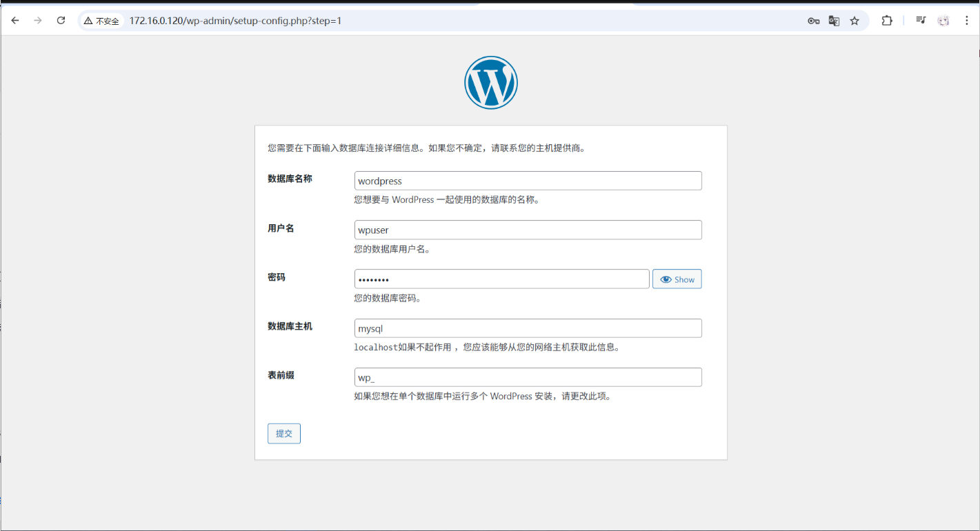Open the browser extensions puzzle icon
Viewport: 980px width, 531px height.
point(887,21)
